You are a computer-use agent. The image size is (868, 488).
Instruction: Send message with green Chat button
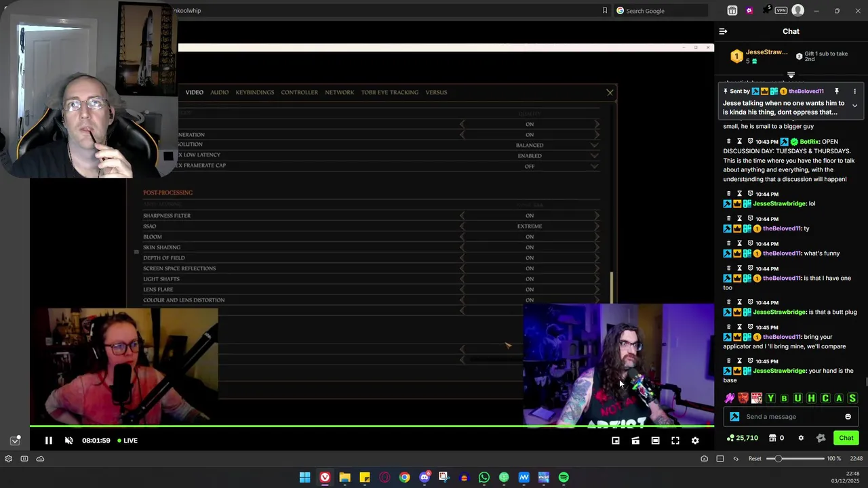[x=846, y=438]
